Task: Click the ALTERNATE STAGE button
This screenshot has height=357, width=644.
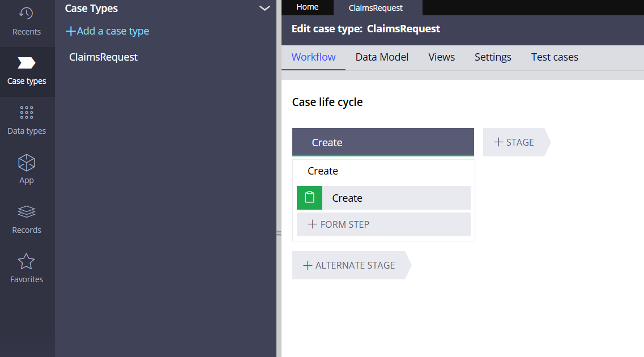Action: (x=349, y=265)
